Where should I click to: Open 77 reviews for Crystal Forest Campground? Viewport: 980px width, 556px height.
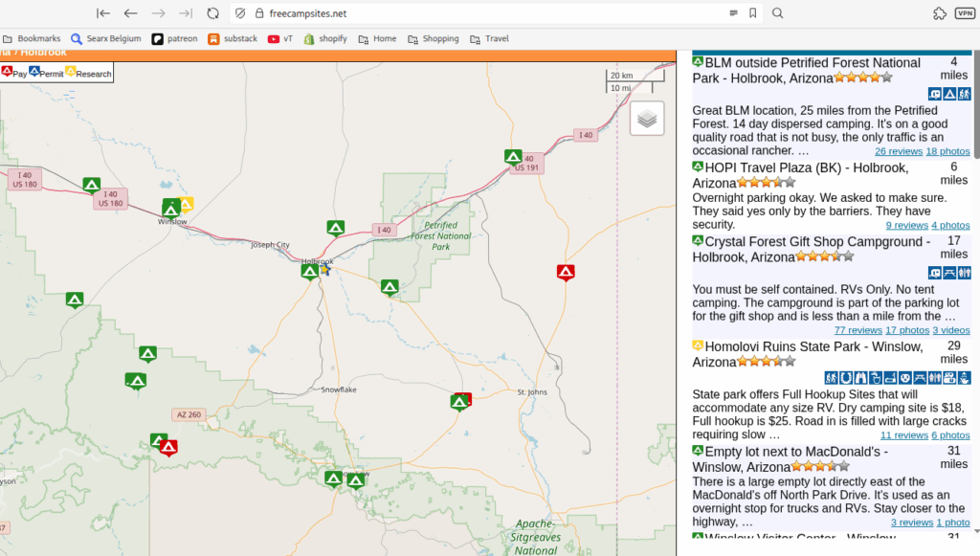pyautogui.click(x=857, y=330)
